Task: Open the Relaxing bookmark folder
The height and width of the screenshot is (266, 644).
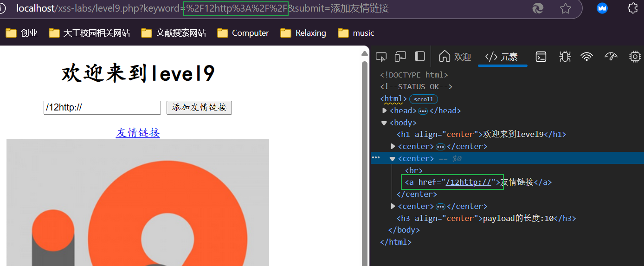Action: [x=303, y=33]
